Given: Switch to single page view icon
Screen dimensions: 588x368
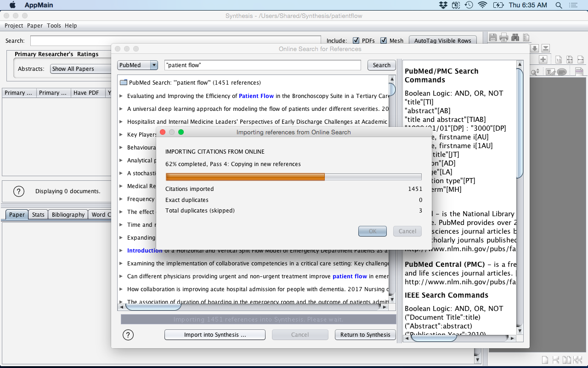Looking at the screenshot, I should pos(545,360).
